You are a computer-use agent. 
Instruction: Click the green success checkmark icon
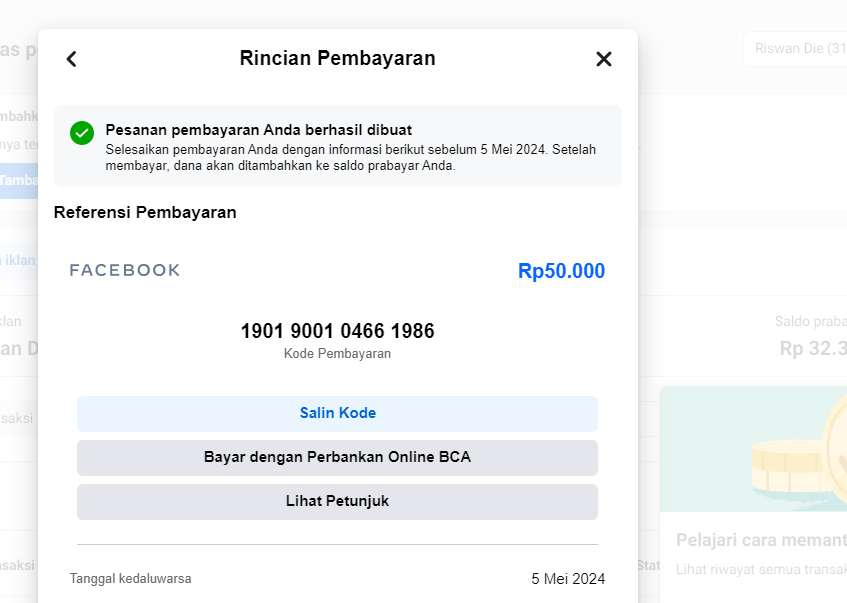coord(82,133)
